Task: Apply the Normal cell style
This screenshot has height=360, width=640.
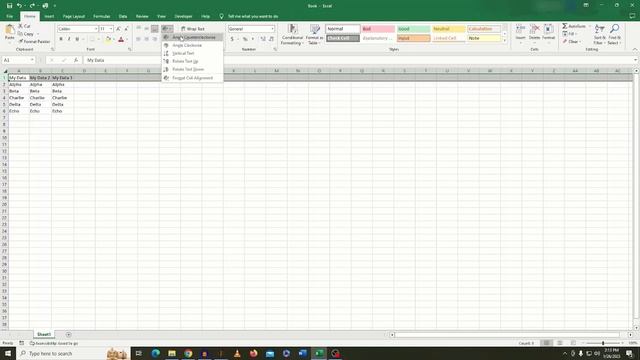Action: (x=343, y=29)
